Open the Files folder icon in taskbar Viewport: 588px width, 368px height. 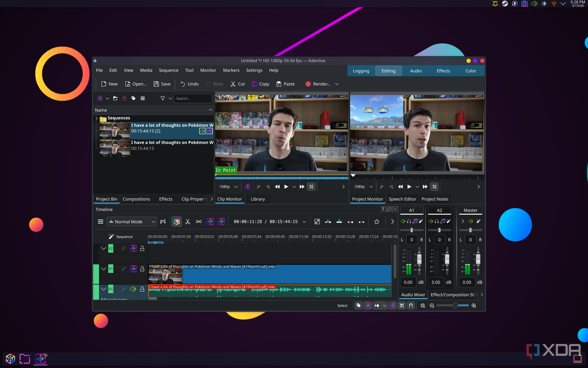point(25,359)
